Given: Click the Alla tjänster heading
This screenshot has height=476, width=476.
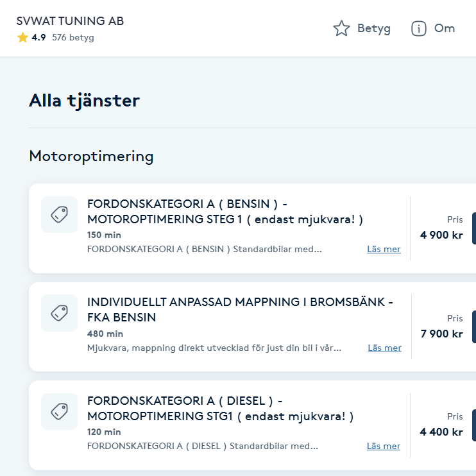Looking at the screenshot, I should point(85,101).
